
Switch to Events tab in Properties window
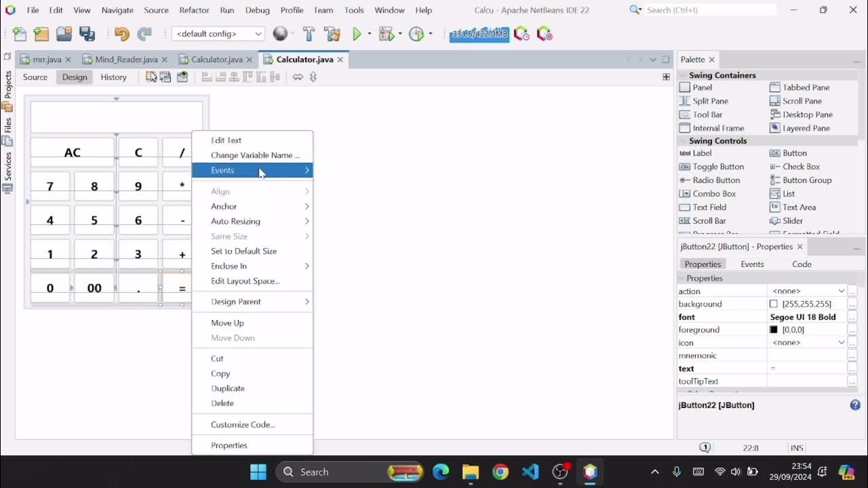pyautogui.click(x=752, y=264)
